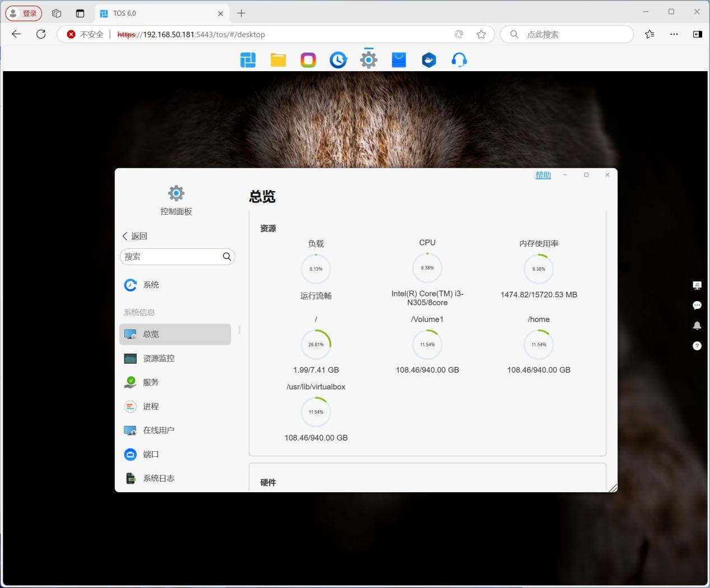Select 资源监控 in the sidebar
This screenshot has width=710, height=588.
(x=159, y=358)
